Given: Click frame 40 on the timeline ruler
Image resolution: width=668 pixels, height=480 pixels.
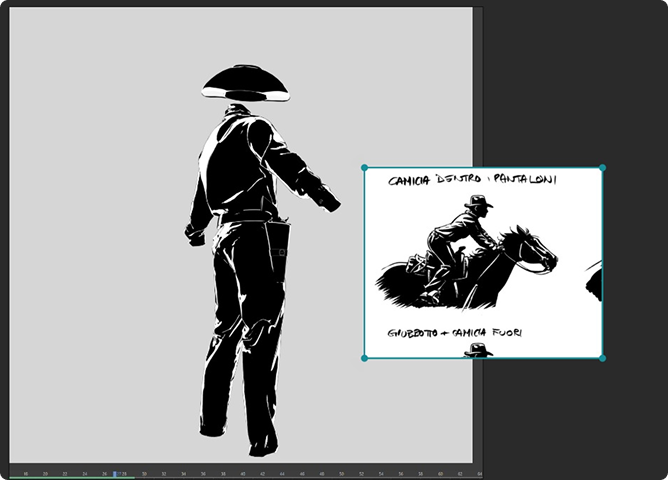Looking at the screenshot, I should [x=242, y=473].
